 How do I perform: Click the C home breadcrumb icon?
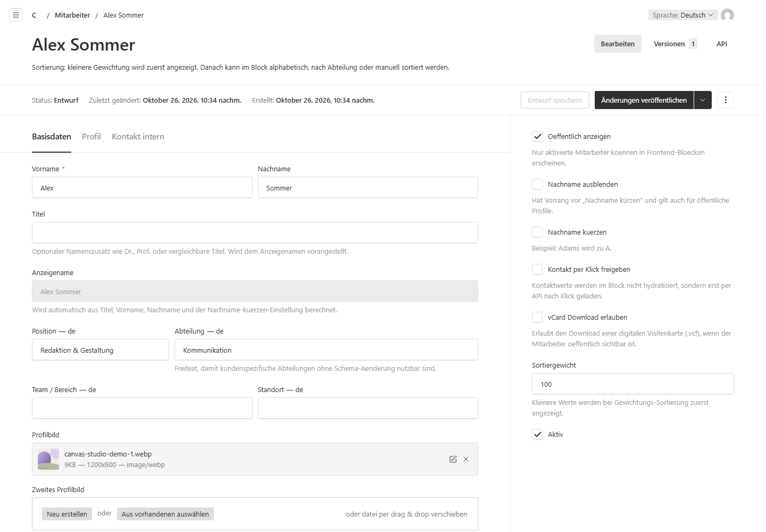34,15
